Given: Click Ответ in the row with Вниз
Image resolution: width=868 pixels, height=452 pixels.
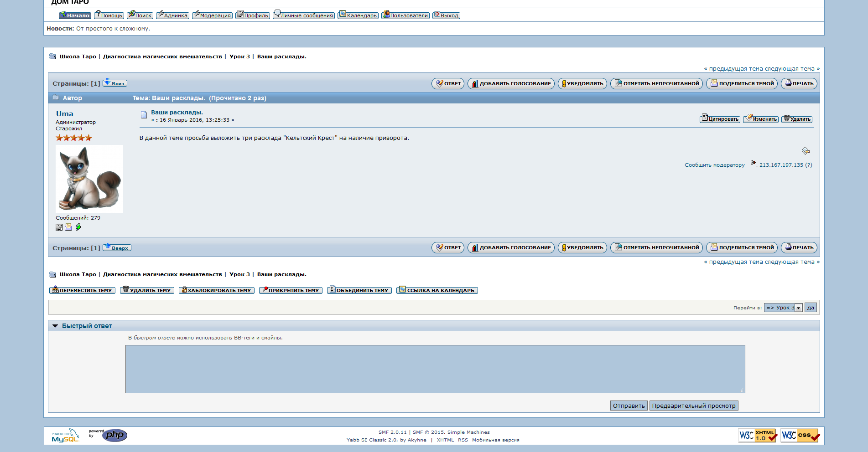Looking at the screenshot, I should pos(448,83).
